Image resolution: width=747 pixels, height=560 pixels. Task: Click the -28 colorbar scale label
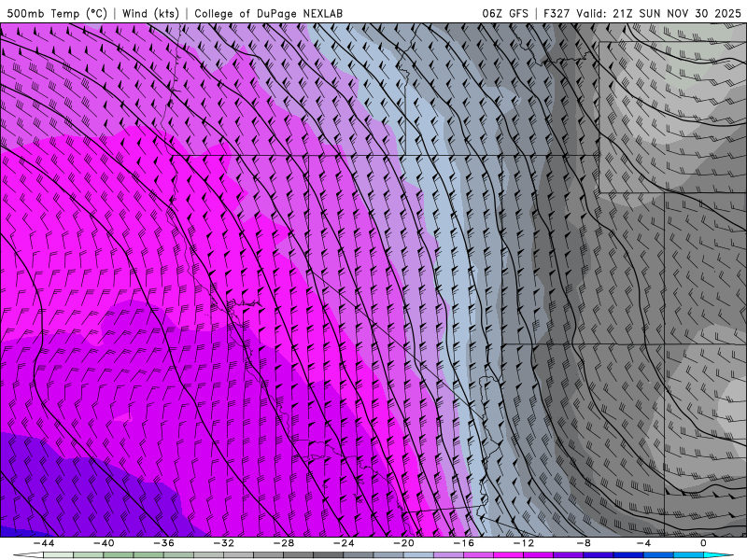point(284,543)
